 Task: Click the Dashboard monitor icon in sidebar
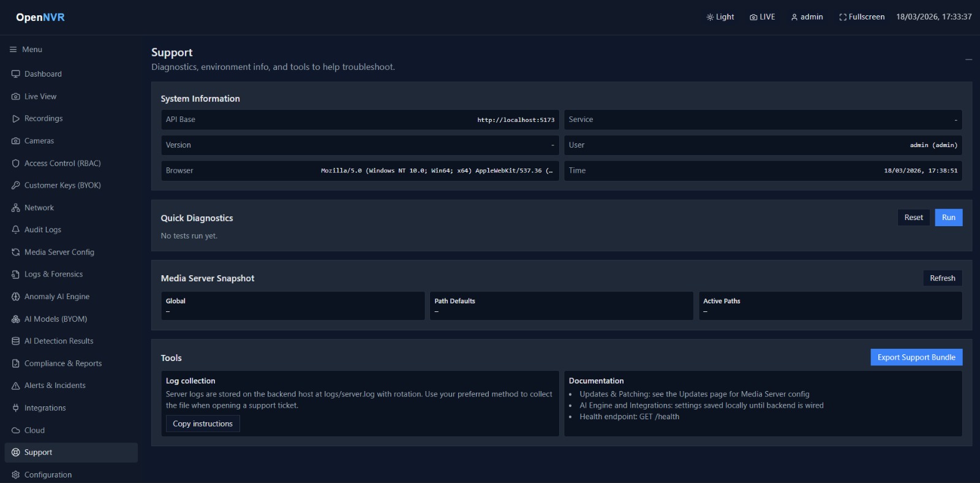click(x=16, y=74)
